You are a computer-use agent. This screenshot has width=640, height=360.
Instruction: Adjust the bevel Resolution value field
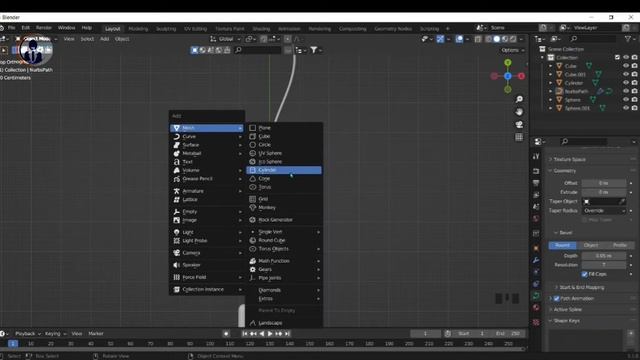[x=604, y=265]
